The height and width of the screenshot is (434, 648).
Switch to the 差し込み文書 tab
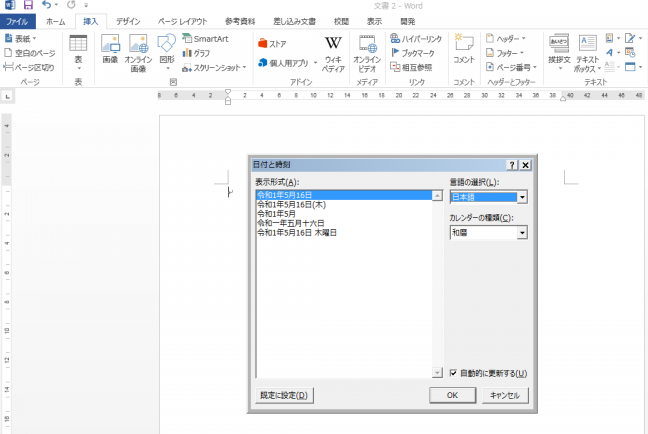click(x=294, y=21)
